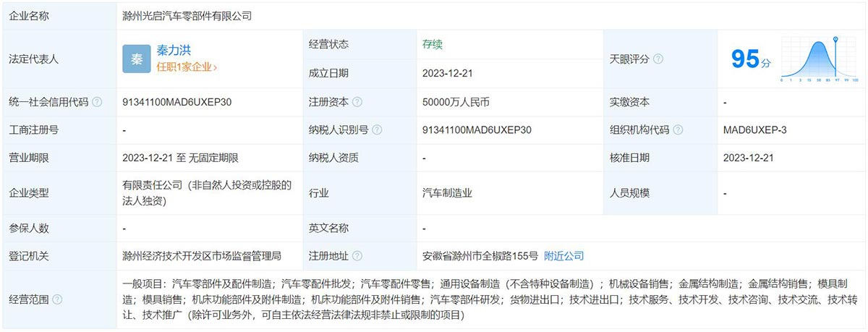Image resolution: width=868 pixels, height=332 pixels.
Task: Click the company name 滁州光启汽车零部件有限公司
Action: coord(187,15)
